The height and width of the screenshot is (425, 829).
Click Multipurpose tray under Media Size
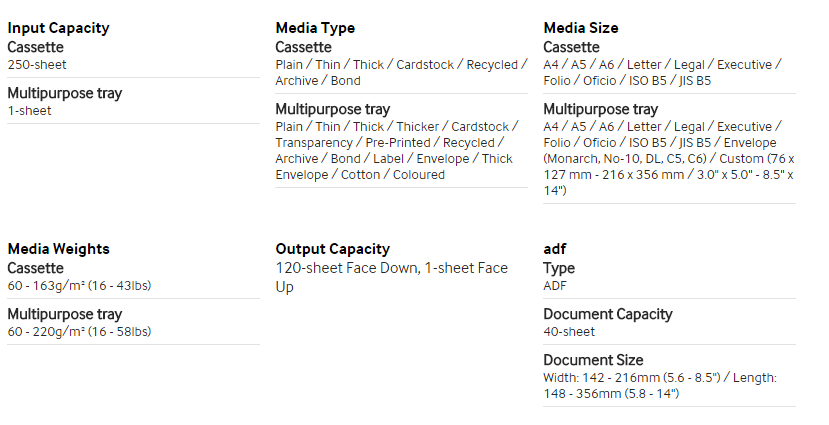point(601,109)
